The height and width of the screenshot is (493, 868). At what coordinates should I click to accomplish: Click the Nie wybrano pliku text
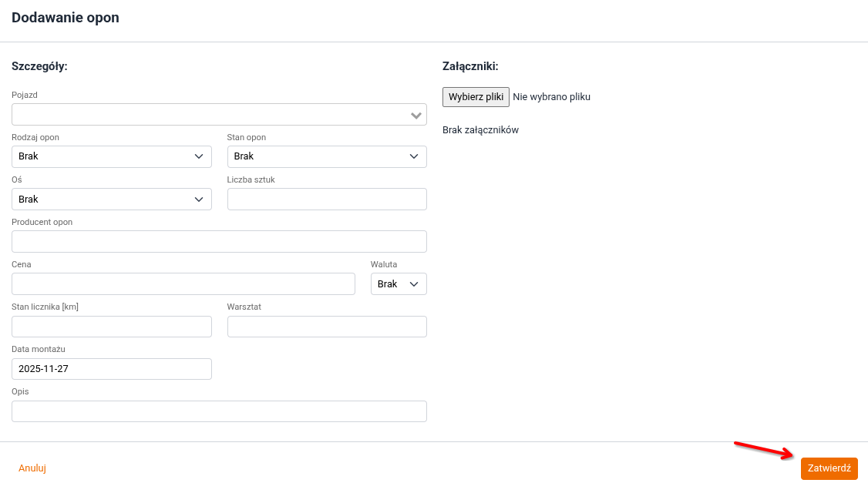pyautogui.click(x=551, y=97)
